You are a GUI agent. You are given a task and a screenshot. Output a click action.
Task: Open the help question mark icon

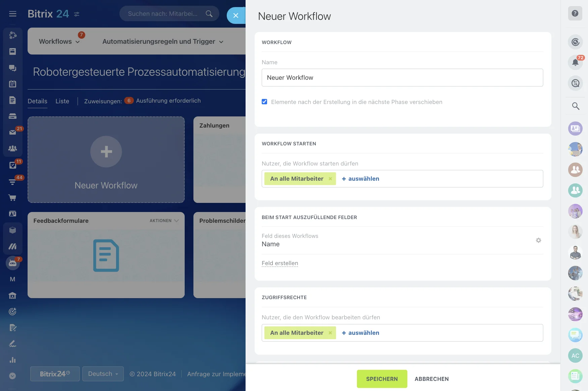pyautogui.click(x=575, y=13)
